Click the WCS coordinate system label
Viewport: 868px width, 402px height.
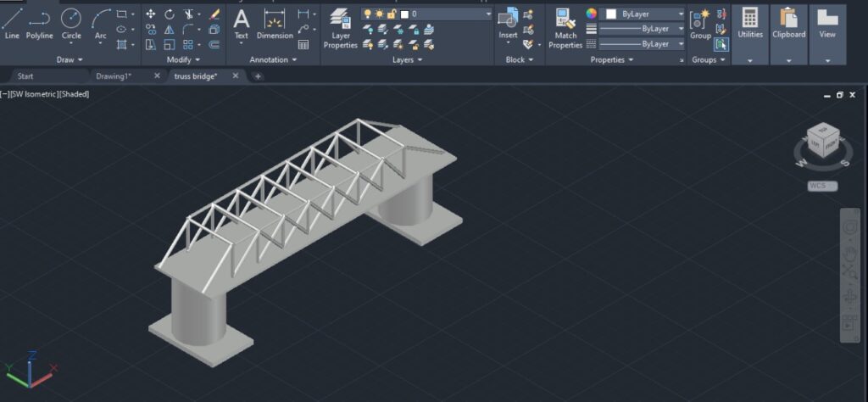click(x=821, y=186)
